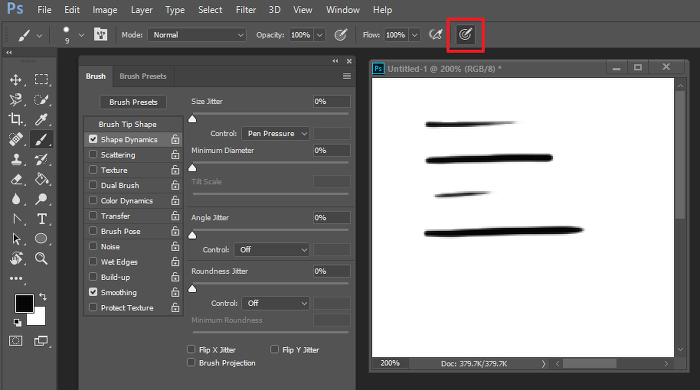Enable the Texture checkbox
Image resolution: width=700 pixels, height=390 pixels.
pyautogui.click(x=93, y=170)
